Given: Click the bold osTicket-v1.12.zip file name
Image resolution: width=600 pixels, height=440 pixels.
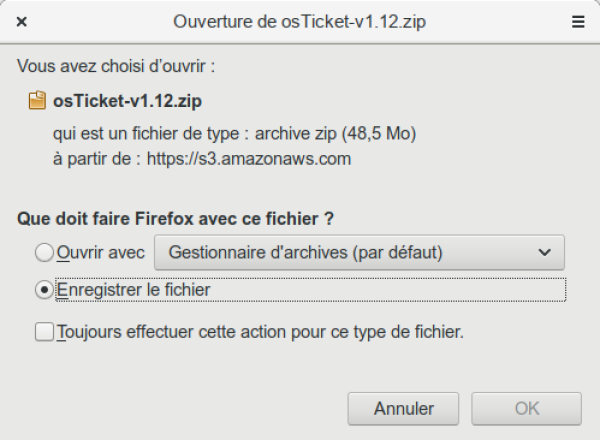Looking at the screenshot, I should (x=128, y=101).
